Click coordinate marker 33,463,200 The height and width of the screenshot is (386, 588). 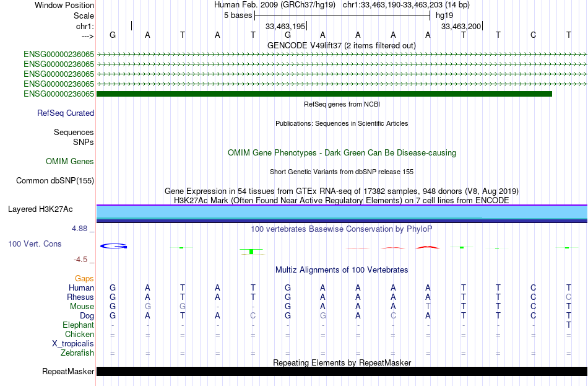(x=461, y=26)
